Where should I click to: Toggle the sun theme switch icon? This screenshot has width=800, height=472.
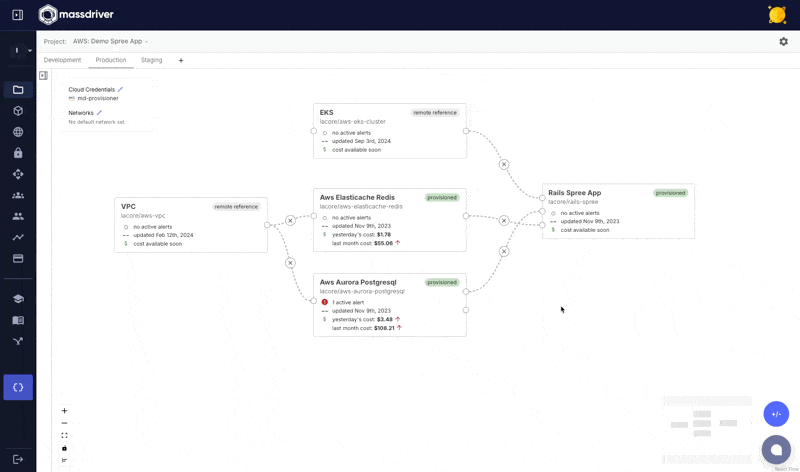click(x=776, y=14)
